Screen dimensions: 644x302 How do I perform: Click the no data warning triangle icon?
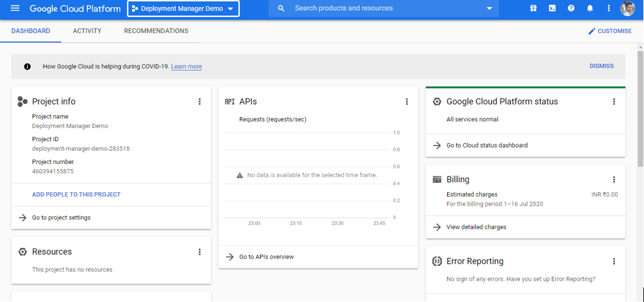240,175
